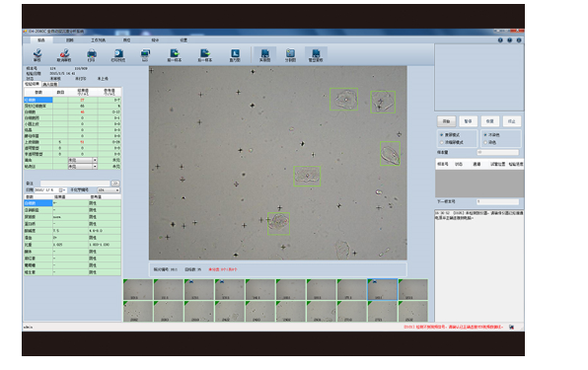Select the concentrated urine mode radio button

pyautogui.click(x=442, y=142)
